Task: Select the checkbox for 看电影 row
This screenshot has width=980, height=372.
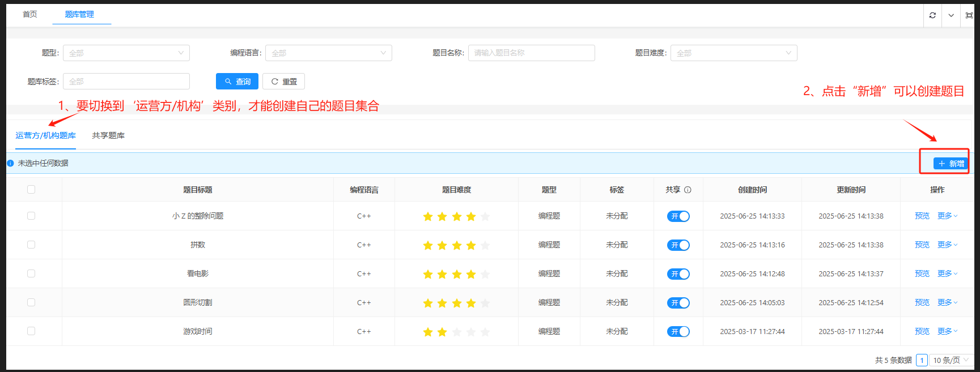Action: (x=31, y=273)
